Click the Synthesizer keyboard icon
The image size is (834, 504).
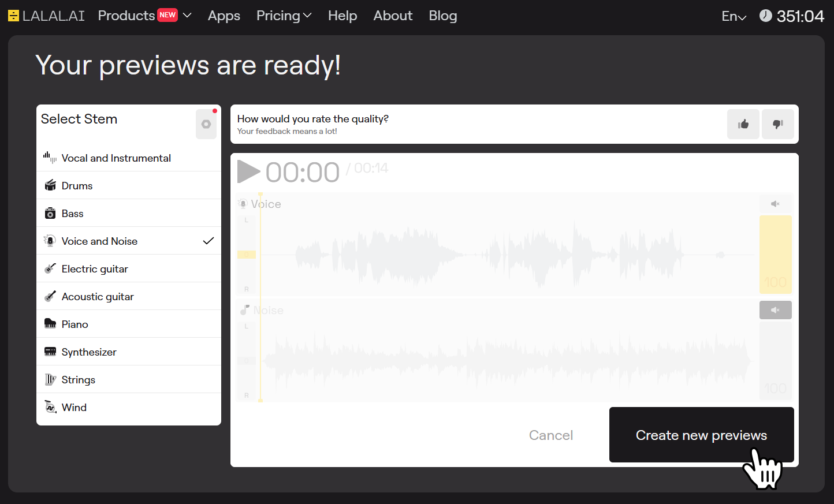[x=50, y=352]
